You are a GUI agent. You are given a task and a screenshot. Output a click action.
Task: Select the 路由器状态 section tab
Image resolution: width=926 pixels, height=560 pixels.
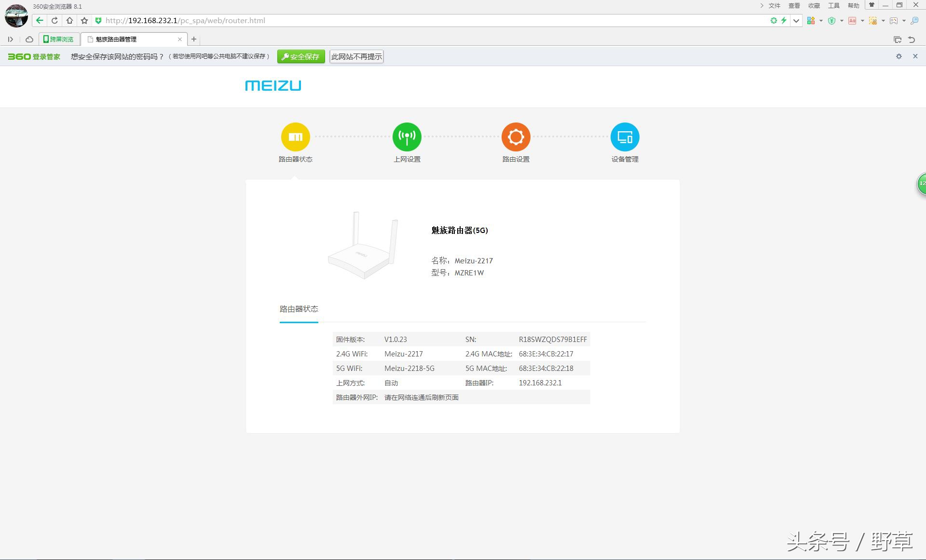click(299, 309)
